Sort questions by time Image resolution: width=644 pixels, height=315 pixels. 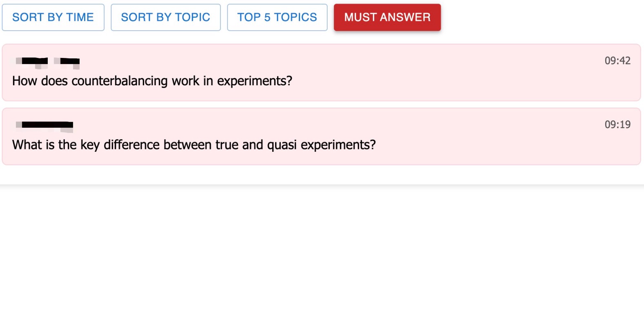(x=53, y=17)
